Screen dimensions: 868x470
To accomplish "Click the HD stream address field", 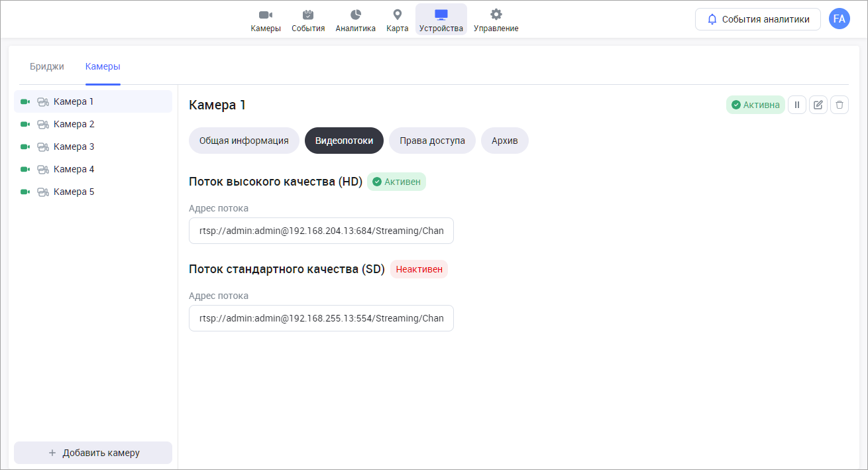I will coord(321,231).
